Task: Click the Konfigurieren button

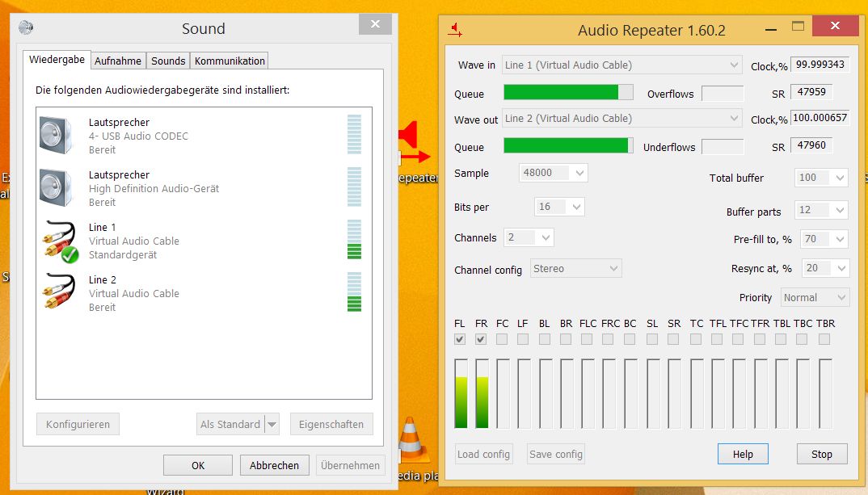Action: [x=78, y=424]
